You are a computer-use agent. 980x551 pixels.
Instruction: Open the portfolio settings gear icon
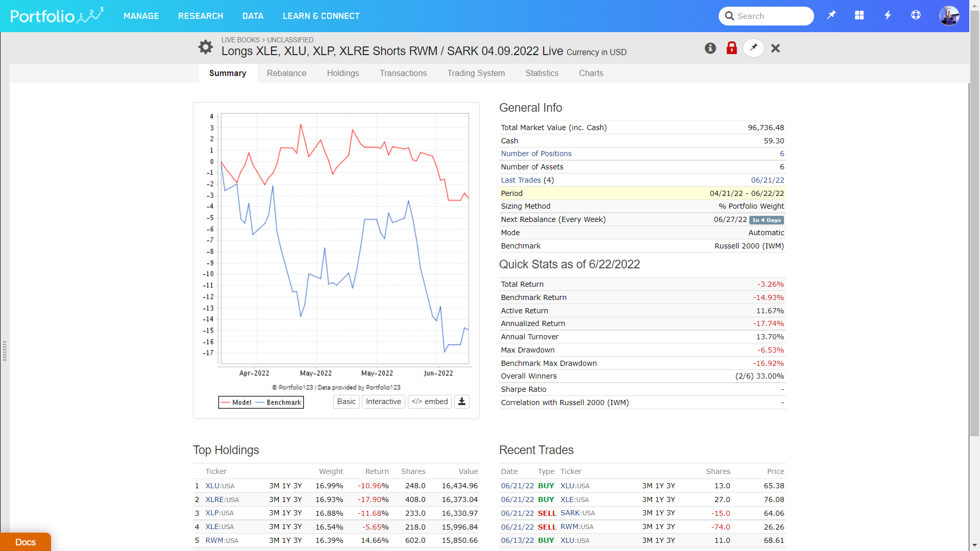click(x=206, y=47)
